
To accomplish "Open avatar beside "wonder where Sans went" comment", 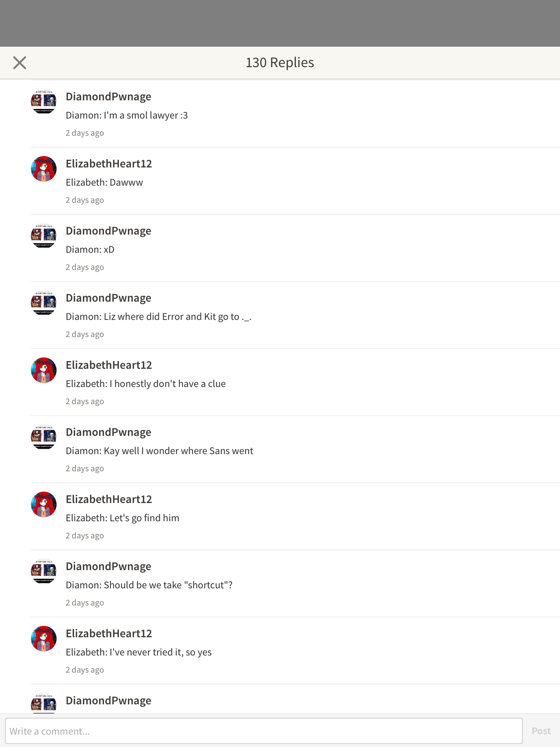I will 44,437.
